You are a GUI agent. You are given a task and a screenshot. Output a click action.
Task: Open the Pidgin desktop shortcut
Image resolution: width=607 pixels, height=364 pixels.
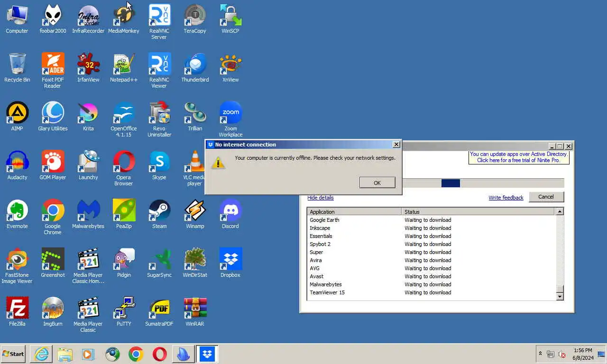click(x=124, y=263)
